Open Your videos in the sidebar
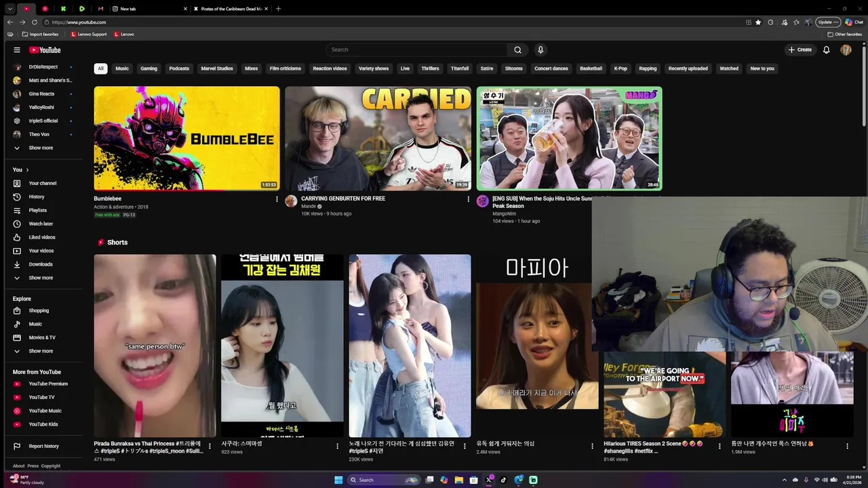The image size is (868, 488). (41, 251)
